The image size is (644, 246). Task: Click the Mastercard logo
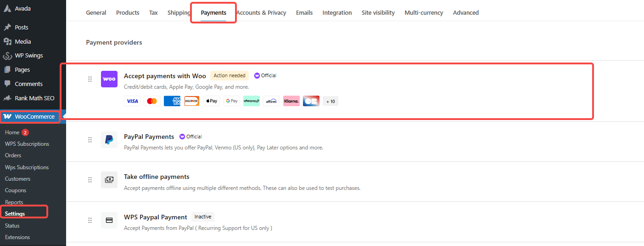[152, 101]
